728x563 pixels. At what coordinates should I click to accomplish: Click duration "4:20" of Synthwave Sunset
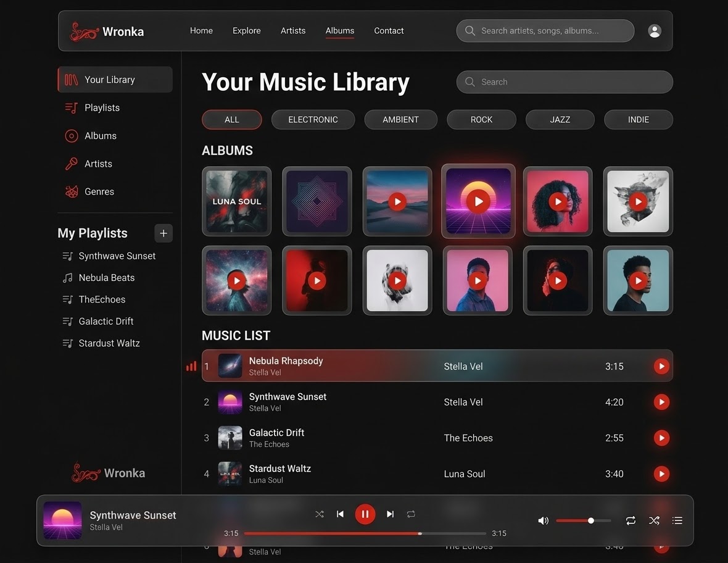[614, 402]
